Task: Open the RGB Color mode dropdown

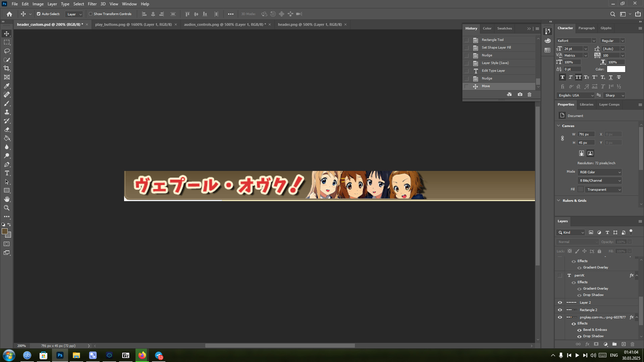Action: (x=599, y=172)
